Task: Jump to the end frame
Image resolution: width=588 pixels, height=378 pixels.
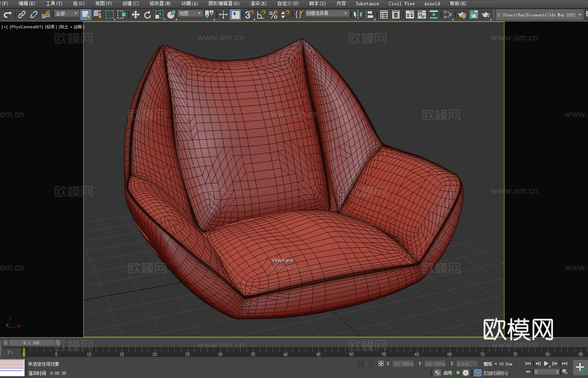Action: coord(565,364)
